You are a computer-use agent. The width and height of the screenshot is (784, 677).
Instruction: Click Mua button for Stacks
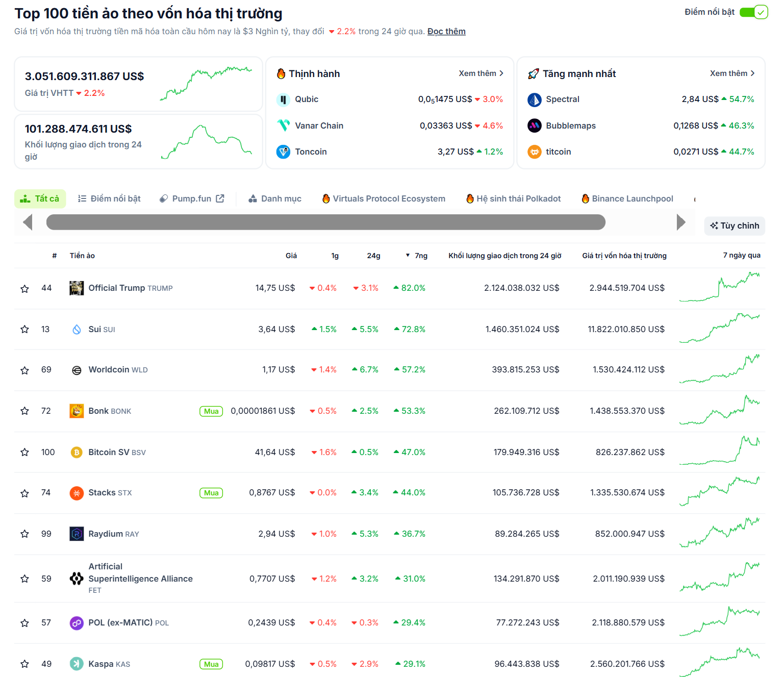point(211,493)
